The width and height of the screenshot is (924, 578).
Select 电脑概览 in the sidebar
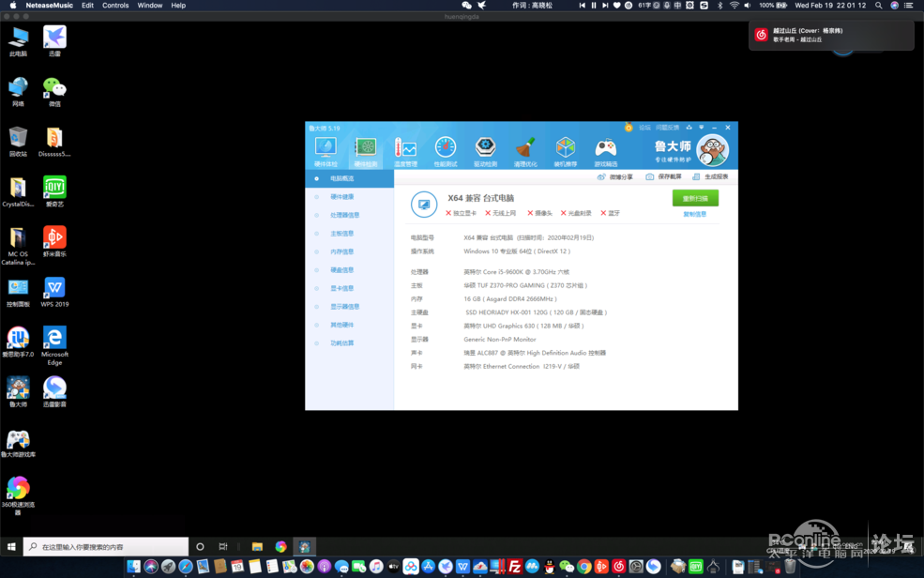tap(350, 178)
